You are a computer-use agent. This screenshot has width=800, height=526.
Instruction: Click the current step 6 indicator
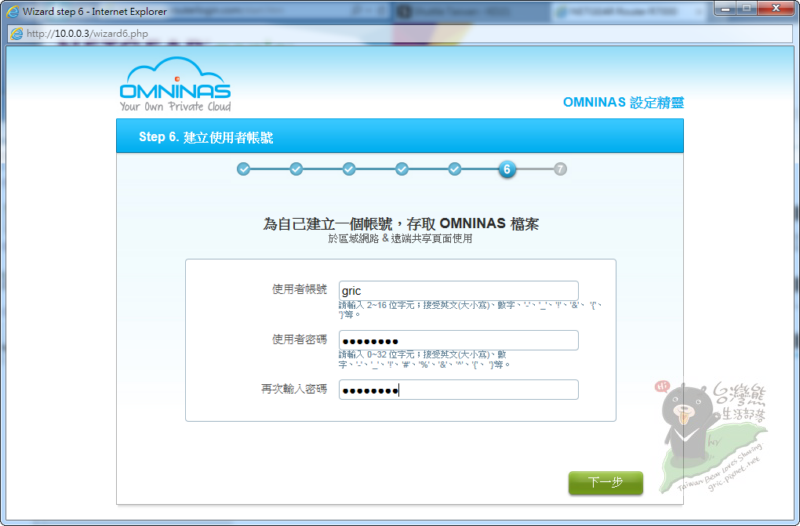[x=507, y=169]
